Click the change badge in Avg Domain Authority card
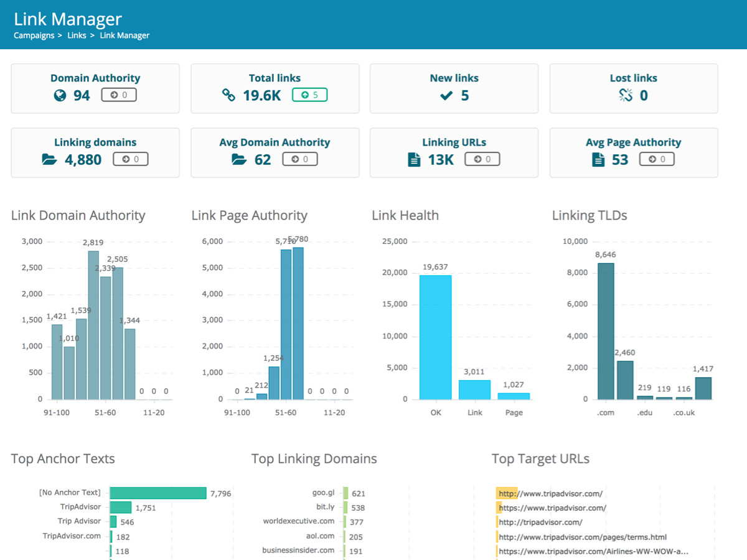Screen dimensions: 747x560 (x=299, y=159)
